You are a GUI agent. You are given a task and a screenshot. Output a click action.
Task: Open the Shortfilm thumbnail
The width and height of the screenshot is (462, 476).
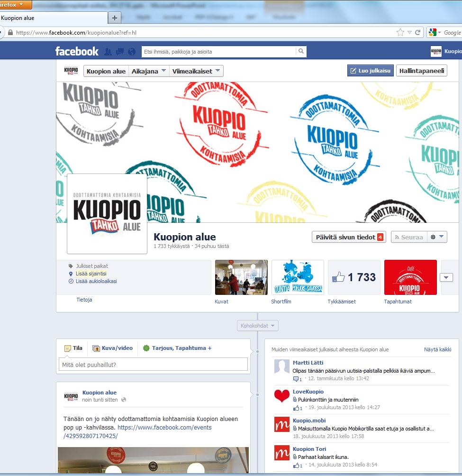click(x=298, y=277)
